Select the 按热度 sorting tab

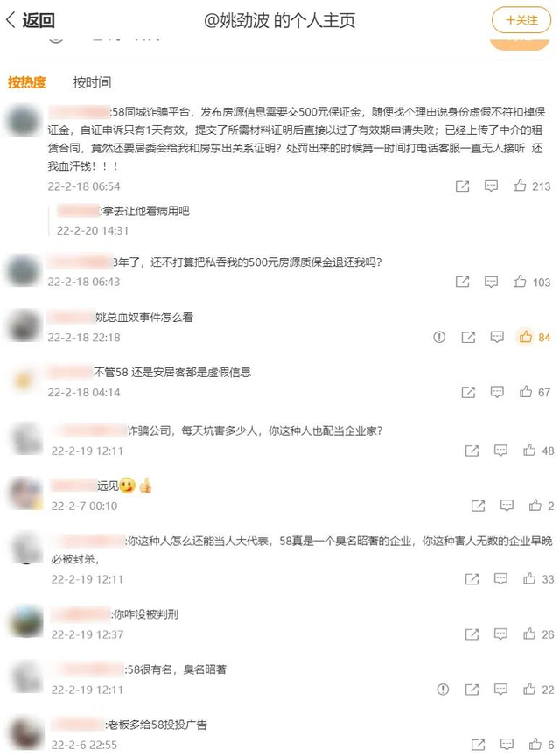tap(26, 82)
